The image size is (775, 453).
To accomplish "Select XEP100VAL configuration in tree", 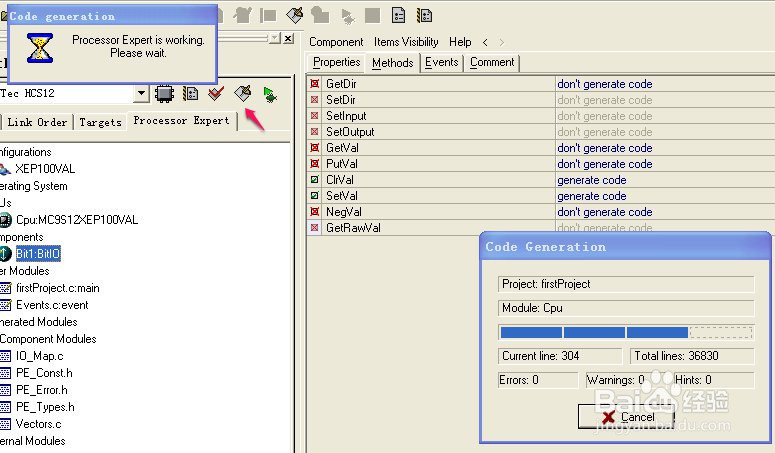I will [x=45, y=169].
